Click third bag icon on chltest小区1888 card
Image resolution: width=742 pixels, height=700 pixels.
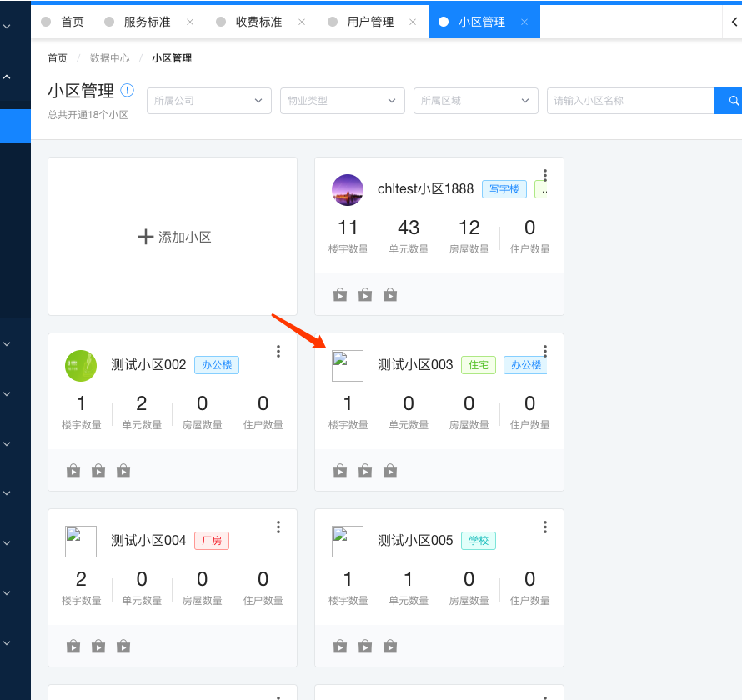390,295
